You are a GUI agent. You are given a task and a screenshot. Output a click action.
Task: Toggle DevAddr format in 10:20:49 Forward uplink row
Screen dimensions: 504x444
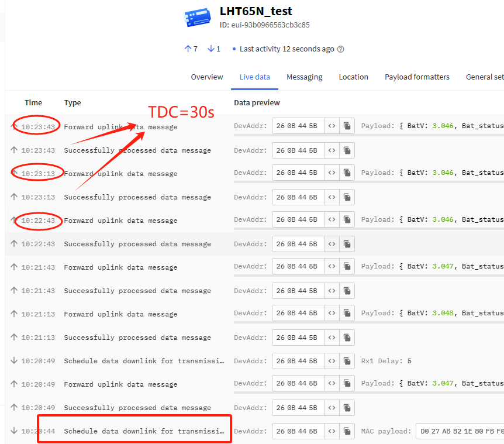pyautogui.click(x=332, y=383)
